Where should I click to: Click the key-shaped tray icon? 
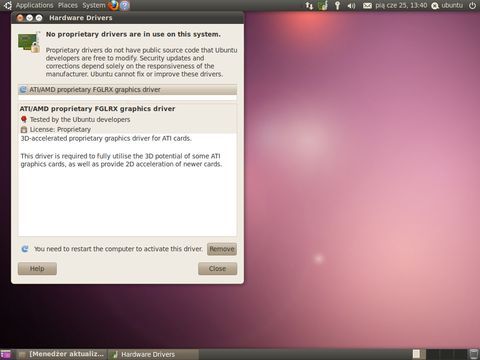click(x=337, y=5)
